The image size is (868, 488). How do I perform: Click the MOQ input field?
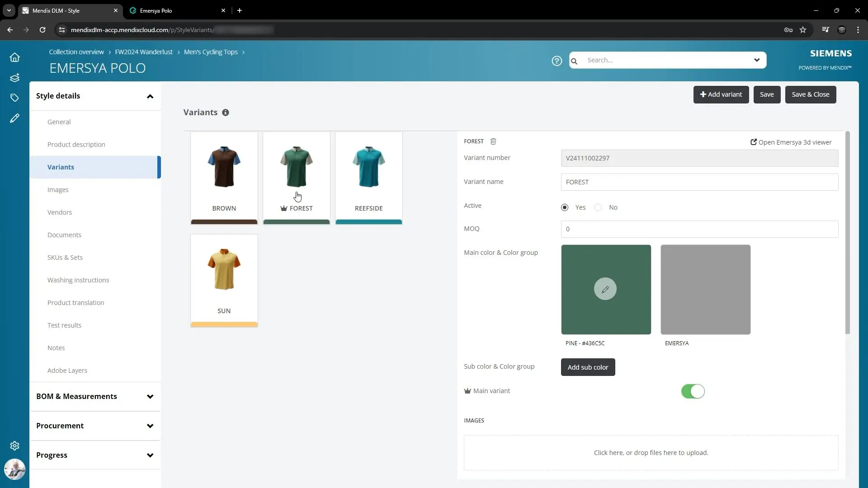coord(699,229)
